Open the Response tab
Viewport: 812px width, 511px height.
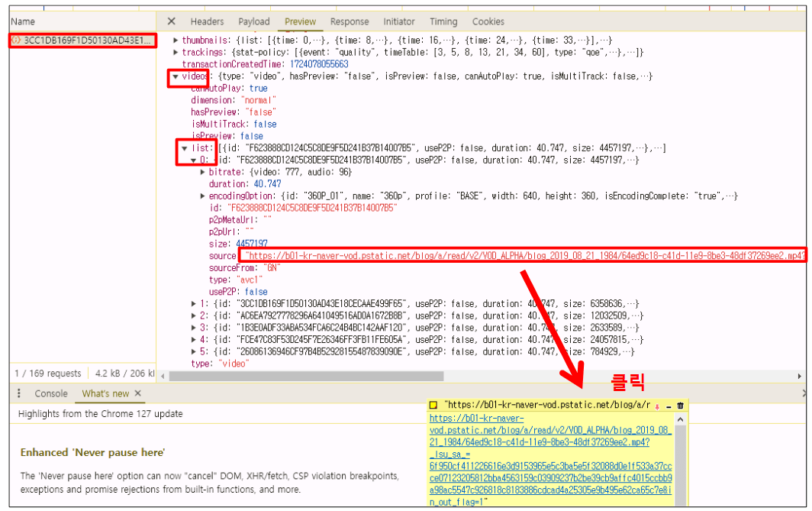pyautogui.click(x=350, y=21)
